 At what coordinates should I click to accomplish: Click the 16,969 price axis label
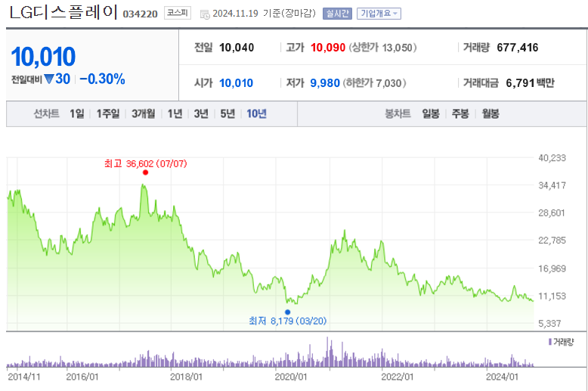coord(552,268)
